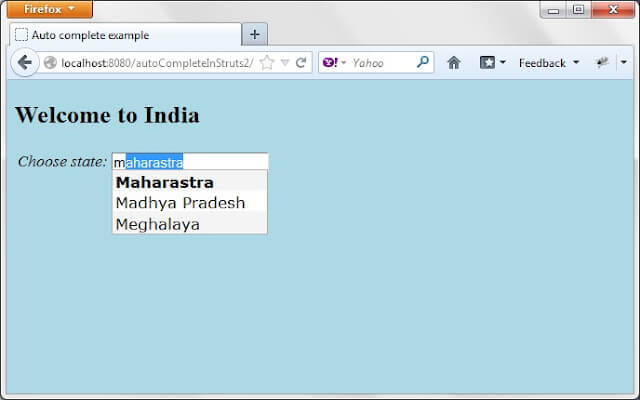Open a new tab with plus button

[x=255, y=35]
